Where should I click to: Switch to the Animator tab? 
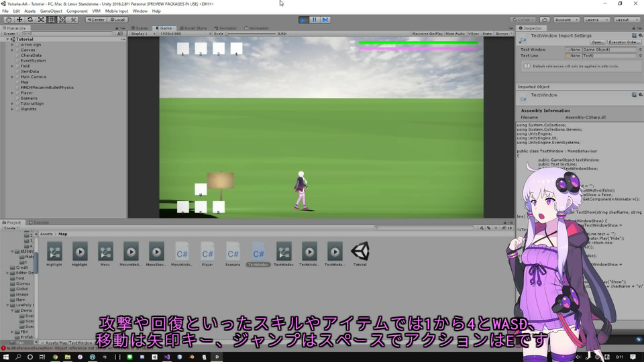point(226,28)
